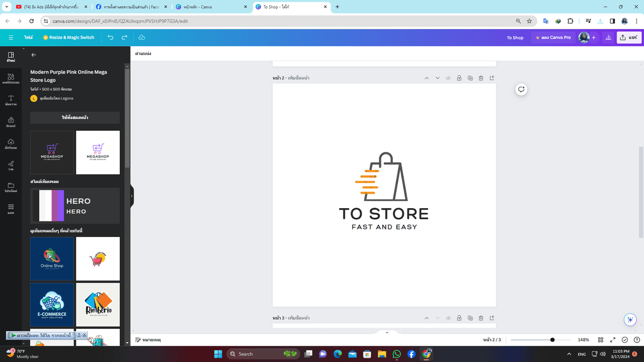Redo the last action
Viewport: 644px width, 362px height.
pos(125,38)
